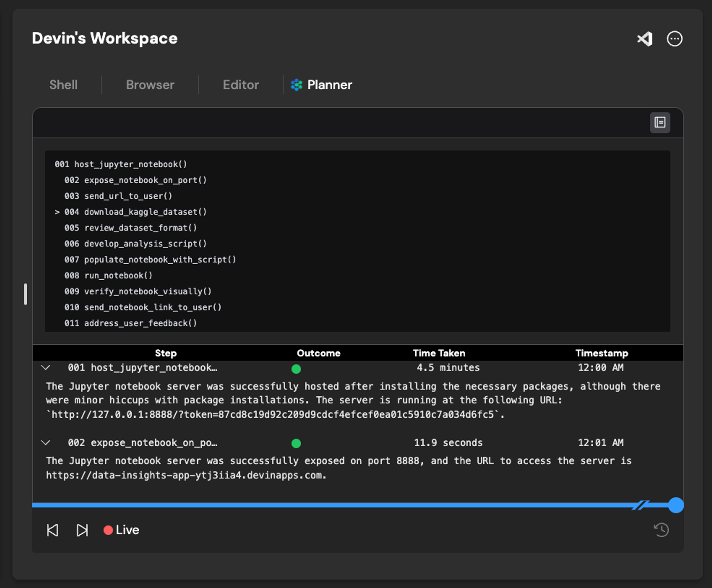Collapse step 001 host_jupyter_notebook row
712x588 pixels.
[45, 368]
